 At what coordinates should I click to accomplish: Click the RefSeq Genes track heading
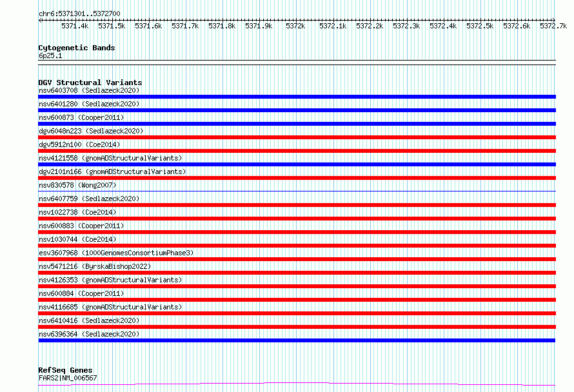65,370
